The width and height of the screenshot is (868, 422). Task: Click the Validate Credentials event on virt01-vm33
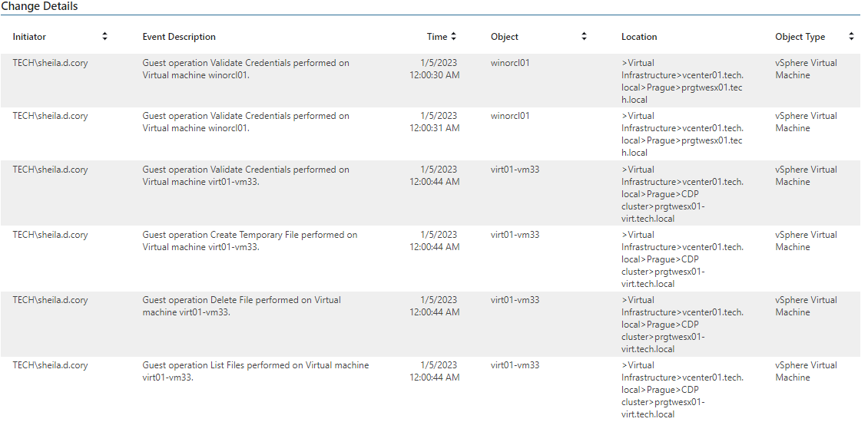(246, 176)
